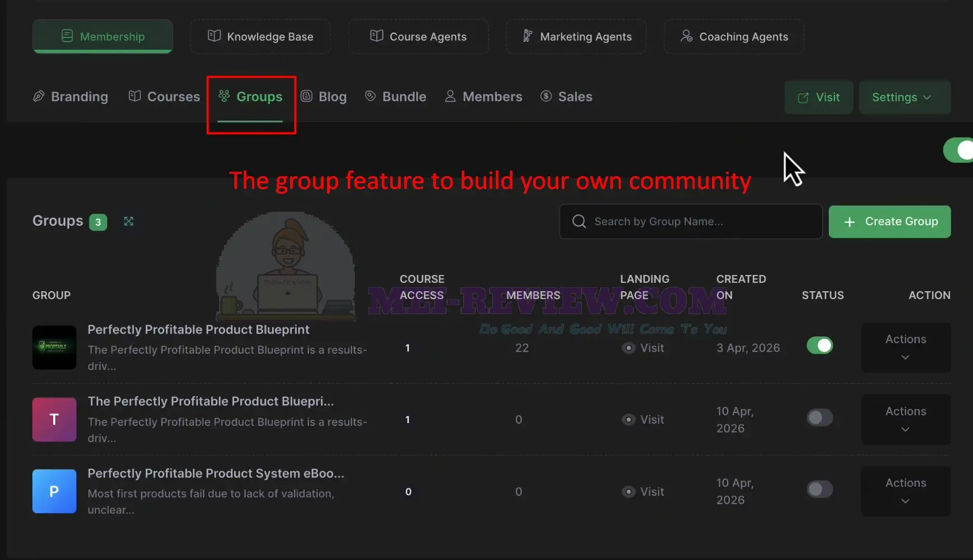Screen dimensions: 973x560
Task: Open the Sales tab
Action: tap(566, 97)
